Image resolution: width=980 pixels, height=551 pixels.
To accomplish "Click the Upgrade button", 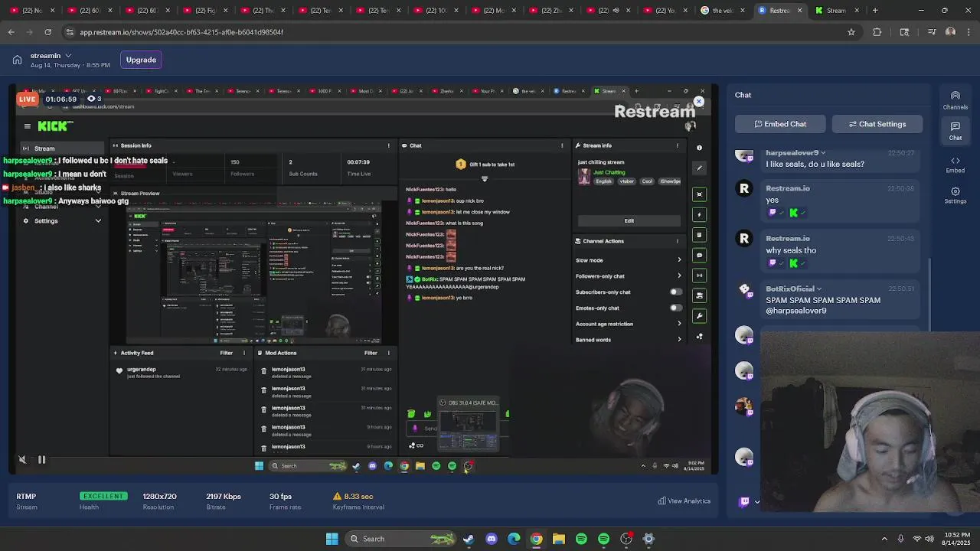I will (x=141, y=60).
